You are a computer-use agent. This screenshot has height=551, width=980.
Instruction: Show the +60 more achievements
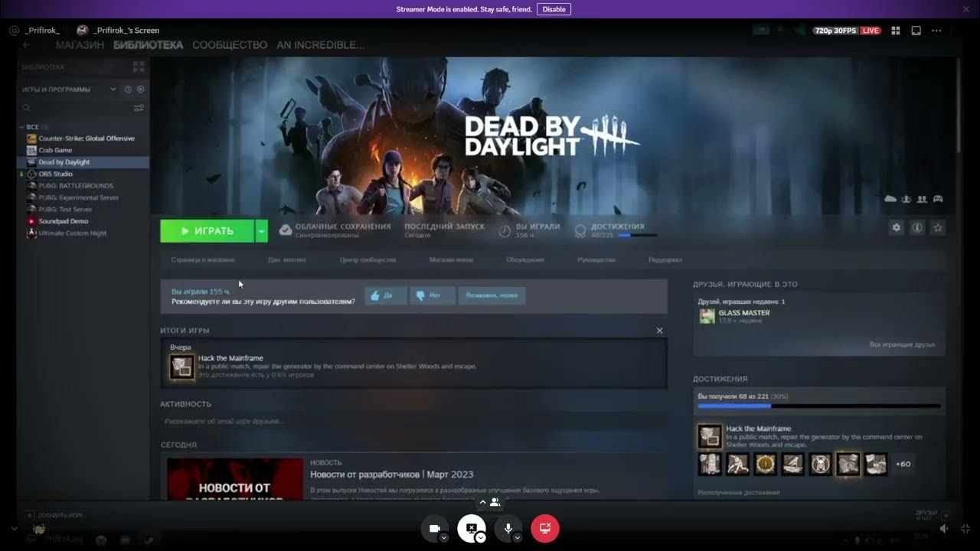[903, 464]
